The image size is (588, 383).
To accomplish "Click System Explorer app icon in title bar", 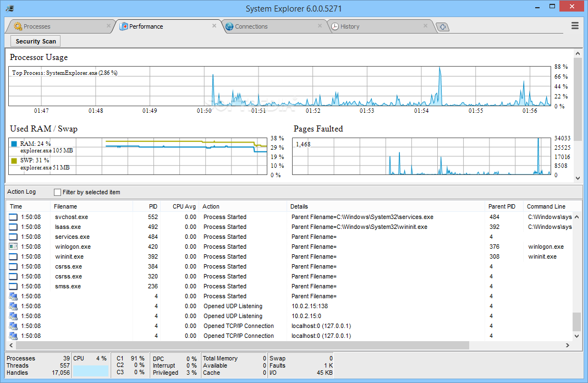I will click(x=10, y=8).
